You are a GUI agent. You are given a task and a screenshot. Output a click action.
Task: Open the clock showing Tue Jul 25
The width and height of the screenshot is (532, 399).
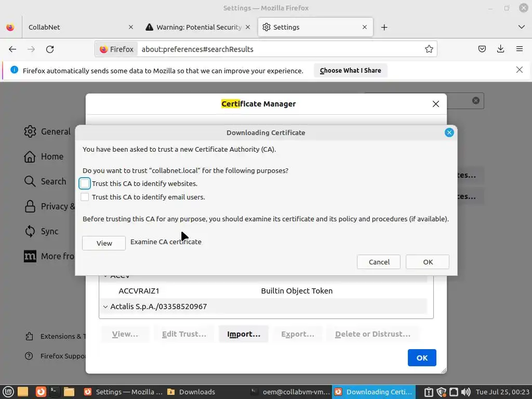[502, 392]
